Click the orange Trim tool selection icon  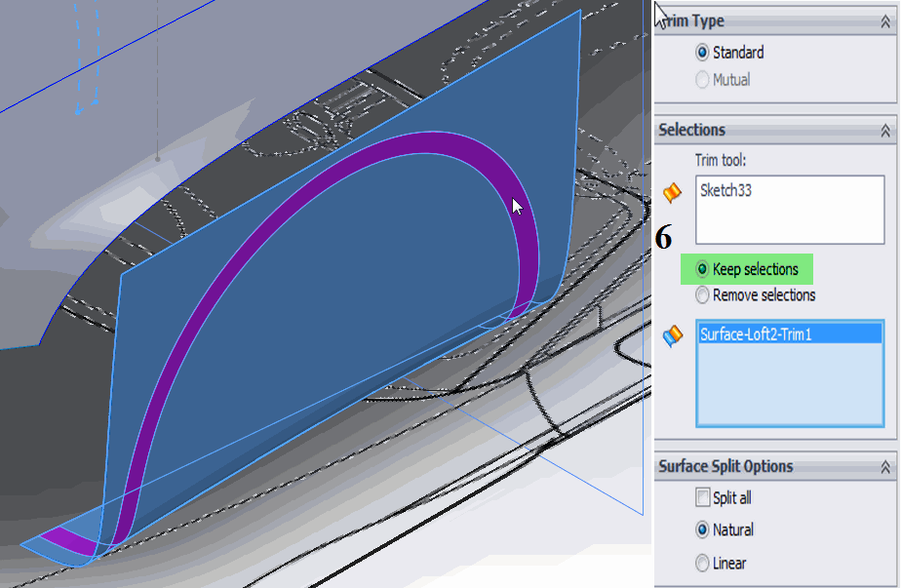point(671,191)
